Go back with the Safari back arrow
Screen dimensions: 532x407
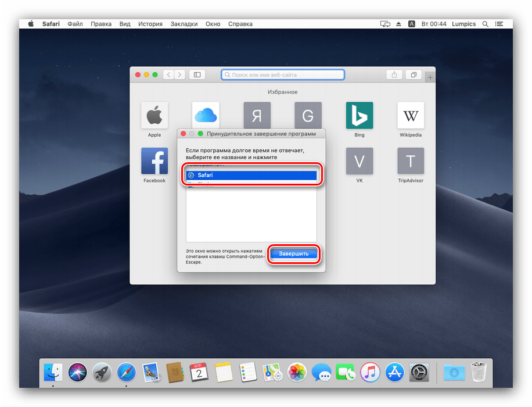(x=168, y=75)
